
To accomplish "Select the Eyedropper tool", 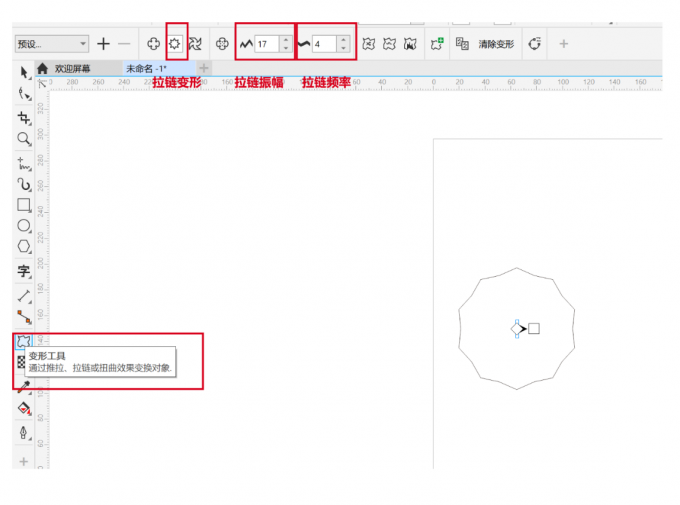I will (24, 386).
